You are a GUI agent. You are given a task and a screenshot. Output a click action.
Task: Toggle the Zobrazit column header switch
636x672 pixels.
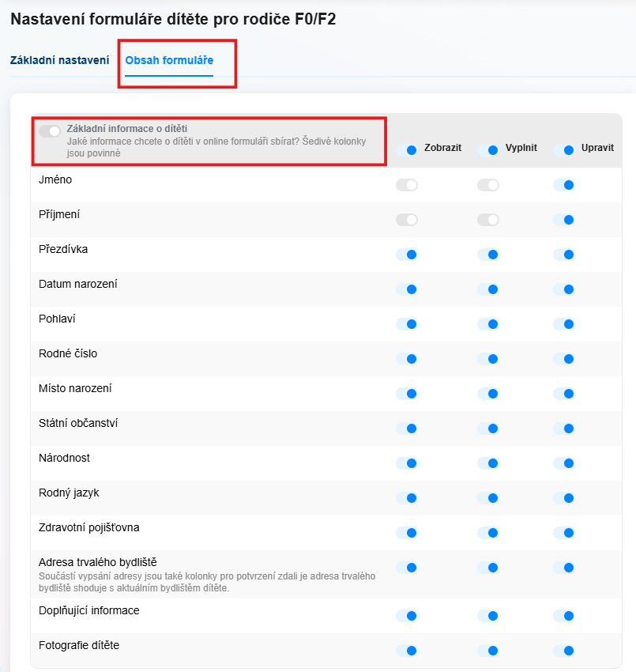pos(407,149)
